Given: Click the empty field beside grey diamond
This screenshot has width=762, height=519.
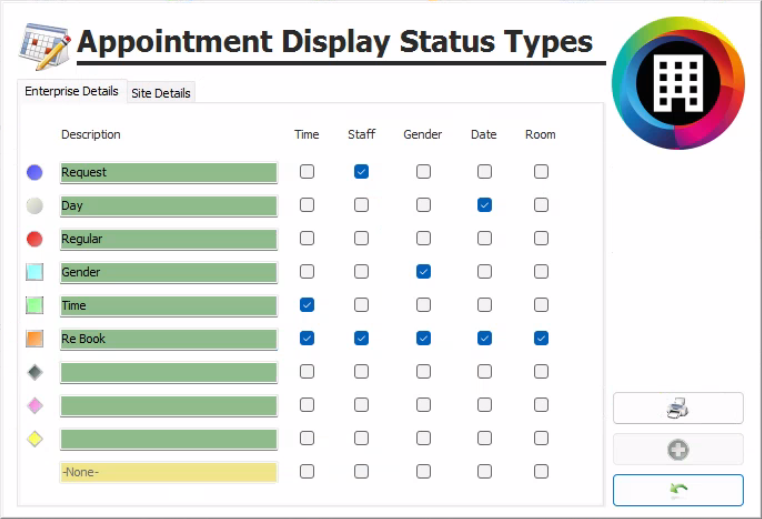Looking at the screenshot, I should tap(169, 372).
